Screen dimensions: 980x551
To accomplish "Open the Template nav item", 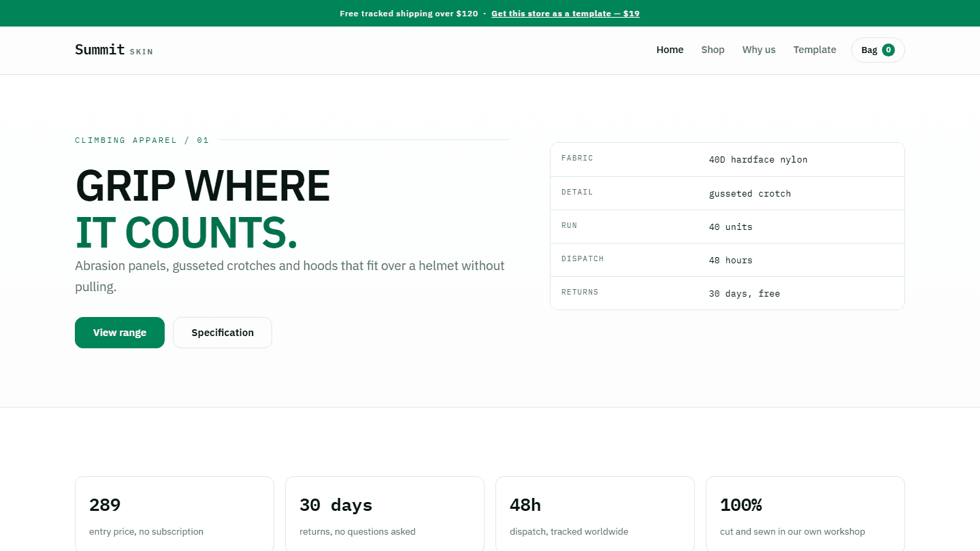I will (815, 50).
